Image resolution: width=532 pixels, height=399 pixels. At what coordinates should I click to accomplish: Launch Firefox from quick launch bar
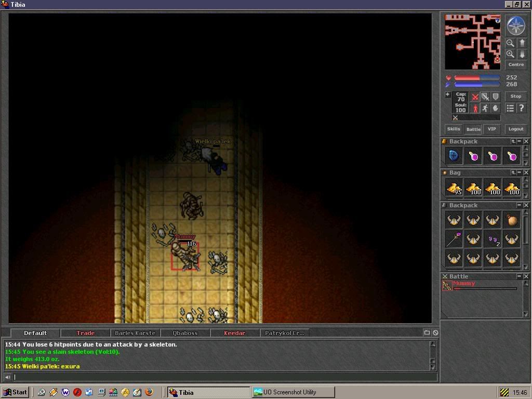[149, 392]
